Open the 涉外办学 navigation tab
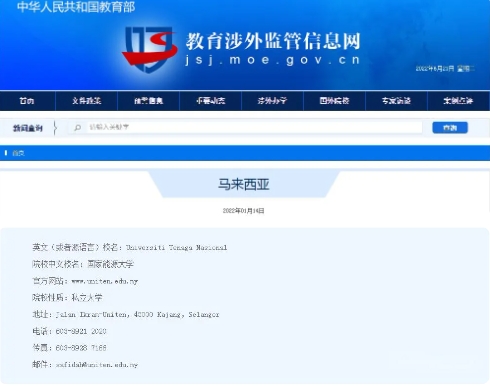Image resolution: width=490 pixels, height=387 pixels. [272, 101]
